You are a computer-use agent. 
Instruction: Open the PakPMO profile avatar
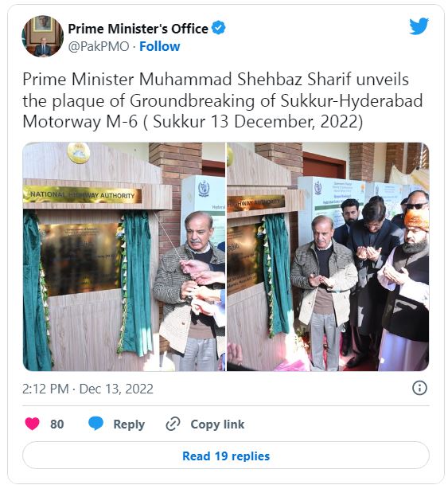pos(43,37)
